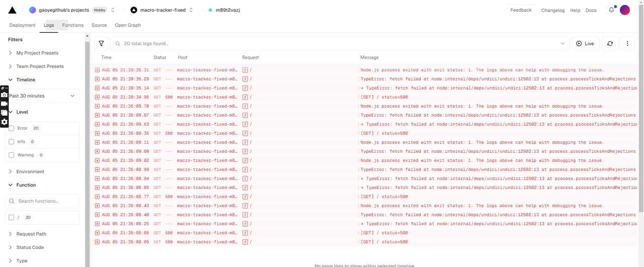The image size is (644, 267).
Task: Open the gear settings in floating toolbar
Action: tap(4, 122)
